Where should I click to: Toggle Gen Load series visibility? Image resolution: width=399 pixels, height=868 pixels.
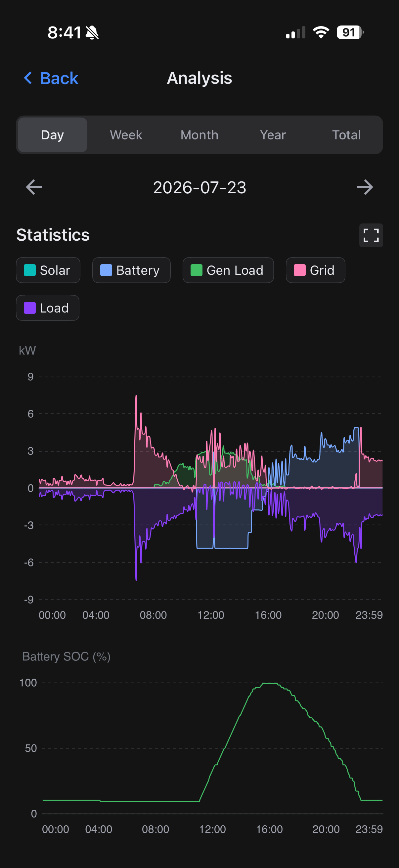tap(228, 270)
